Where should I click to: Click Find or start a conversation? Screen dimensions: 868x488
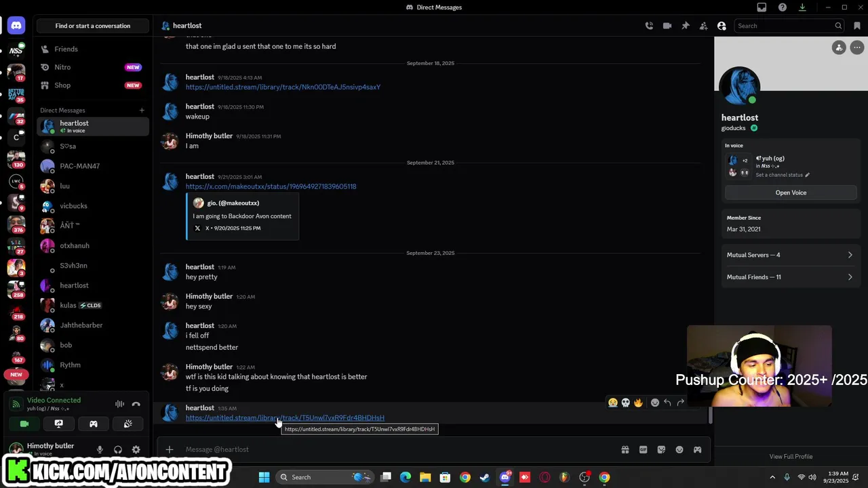[x=93, y=26]
